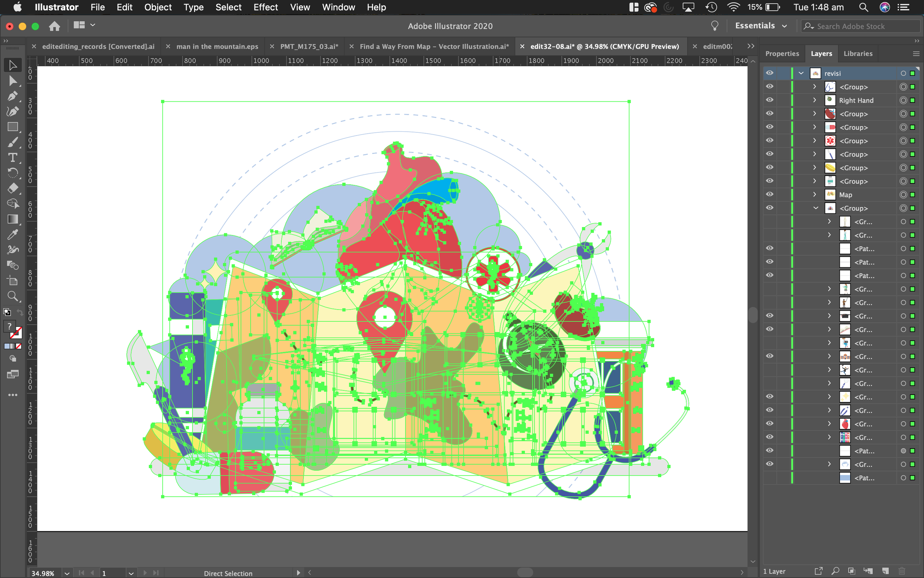Open the Effect menu
Image resolution: width=924 pixels, height=578 pixels.
tap(265, 7)
